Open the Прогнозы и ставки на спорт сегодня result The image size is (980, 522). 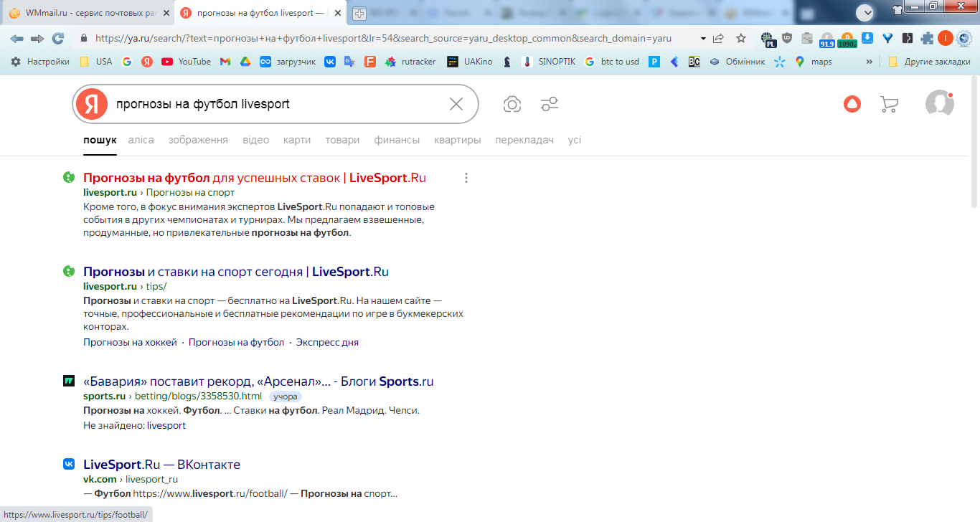(x=236, y=272)
